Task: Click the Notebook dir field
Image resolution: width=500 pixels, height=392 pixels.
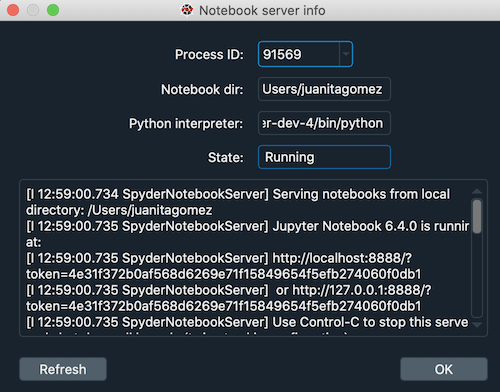Action: [324, 89]
